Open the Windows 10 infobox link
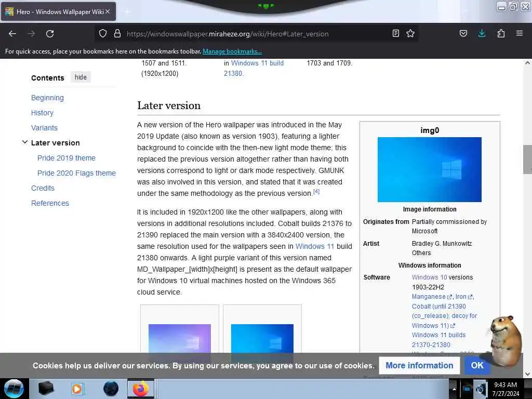Screen dimensions: 532x399 430,277
